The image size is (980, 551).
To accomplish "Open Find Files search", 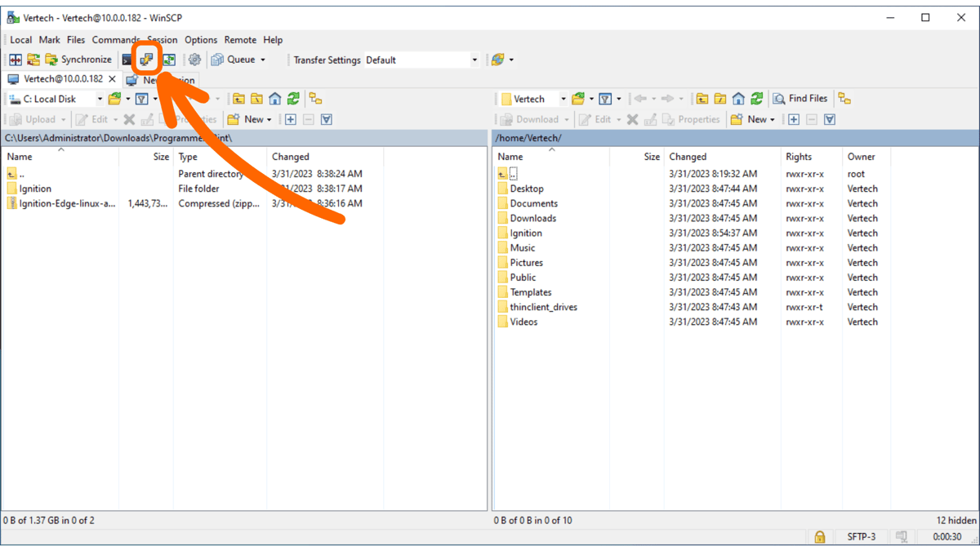I will (x=800, y=98).
